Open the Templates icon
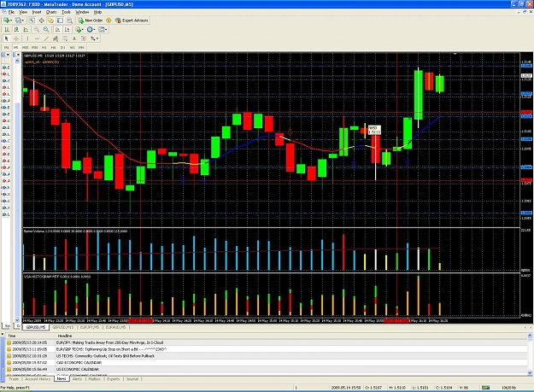The width and height of the screenshot is (534, 392). click(101, 30)
